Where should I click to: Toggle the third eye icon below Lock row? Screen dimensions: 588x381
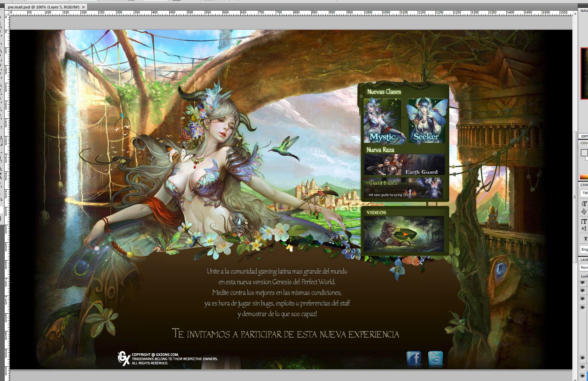pos(582,299)
